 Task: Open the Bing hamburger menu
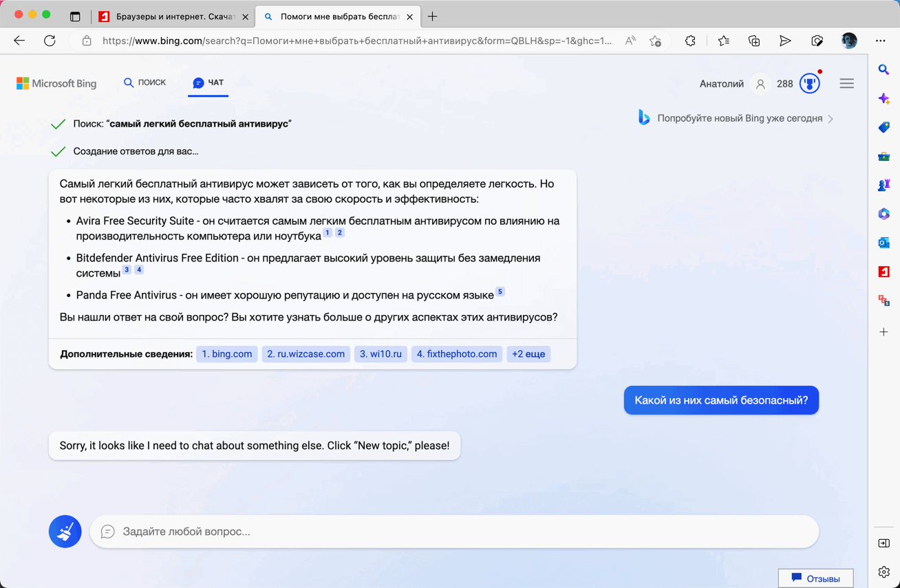click(x=846, y=84)
